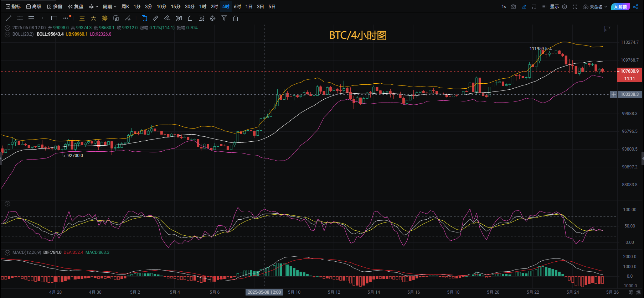644x298 pixels.
Task: Click the 1s refresh interval button
Action: point(504,7)
